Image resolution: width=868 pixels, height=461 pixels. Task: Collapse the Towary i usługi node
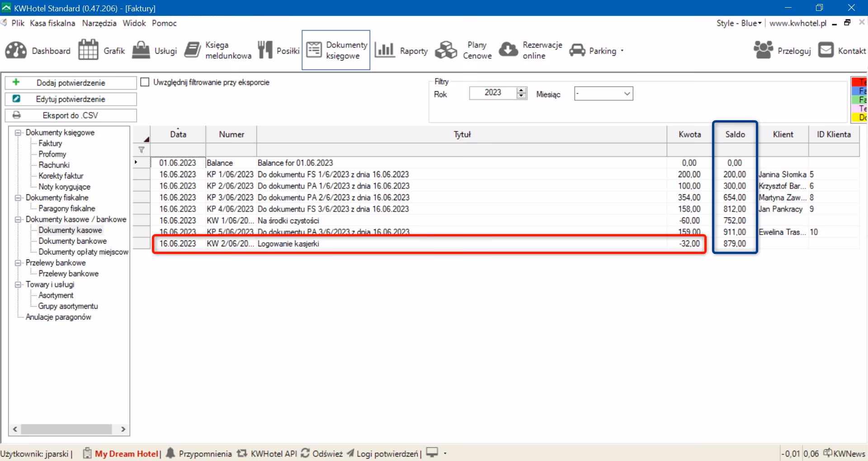pyautogui.click(x=18, y=285)
